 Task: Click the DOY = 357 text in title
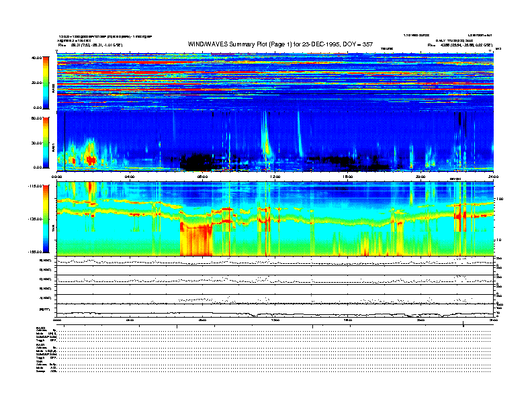(x=357, y=44)
